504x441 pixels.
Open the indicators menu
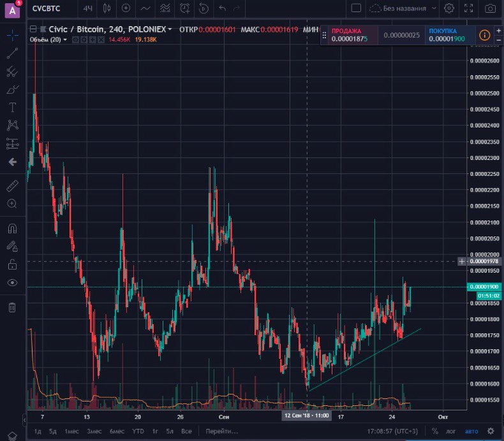tap(145, 8)
